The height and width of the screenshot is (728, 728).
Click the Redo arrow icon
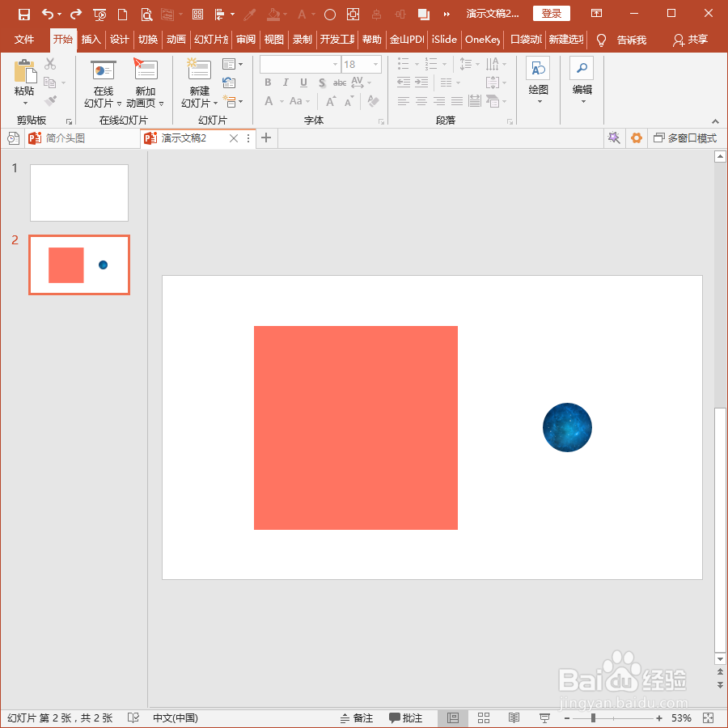(x=76, y=15)
